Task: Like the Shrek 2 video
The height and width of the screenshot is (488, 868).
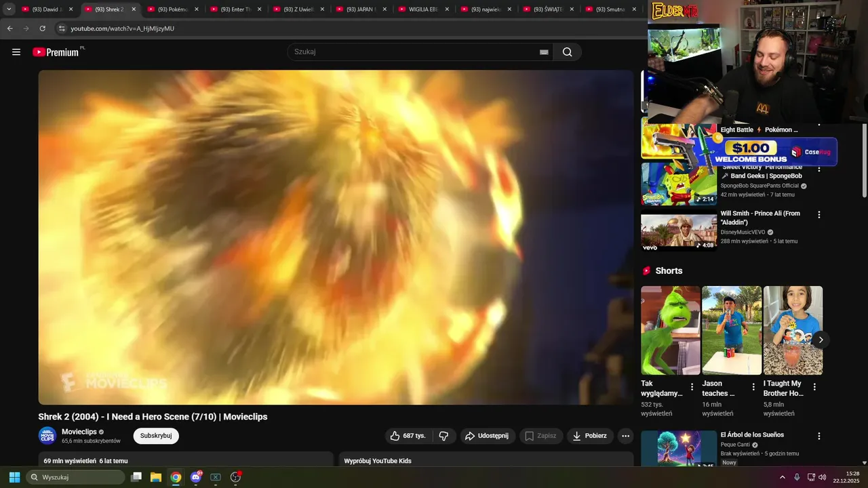Action: 408,436
